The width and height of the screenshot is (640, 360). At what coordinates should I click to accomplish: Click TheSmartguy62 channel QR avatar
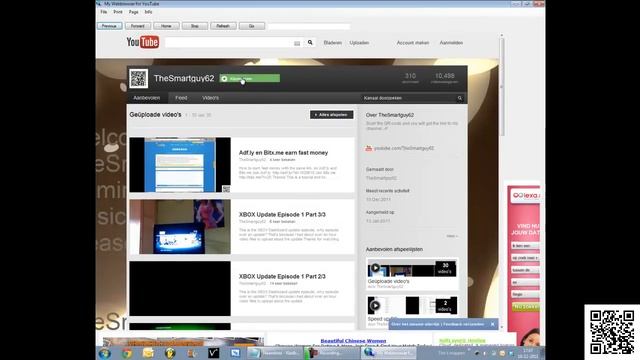tap(138, 78)
